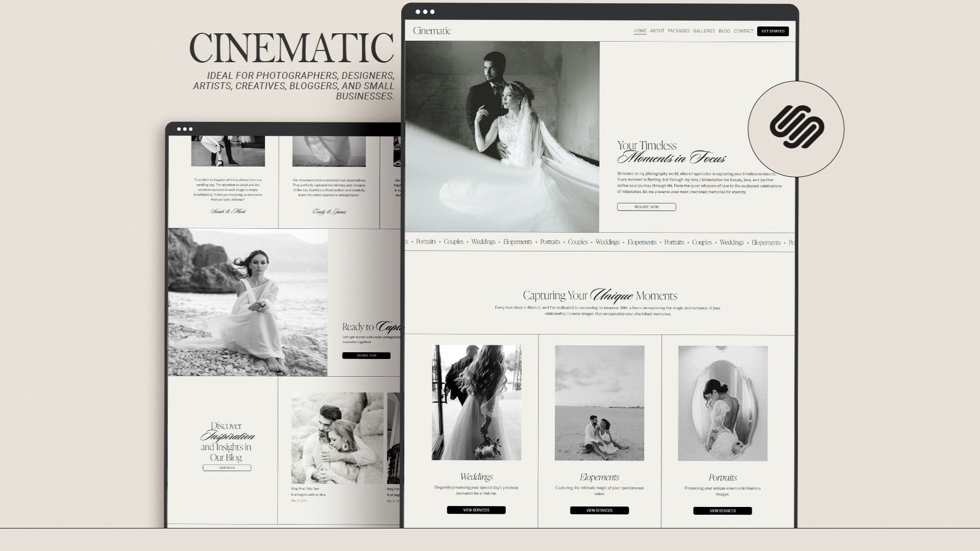Screen dimensions: 980x551
Task: Click the 'Capturing Your Unique Moments' heading
Action: [600, 295]
